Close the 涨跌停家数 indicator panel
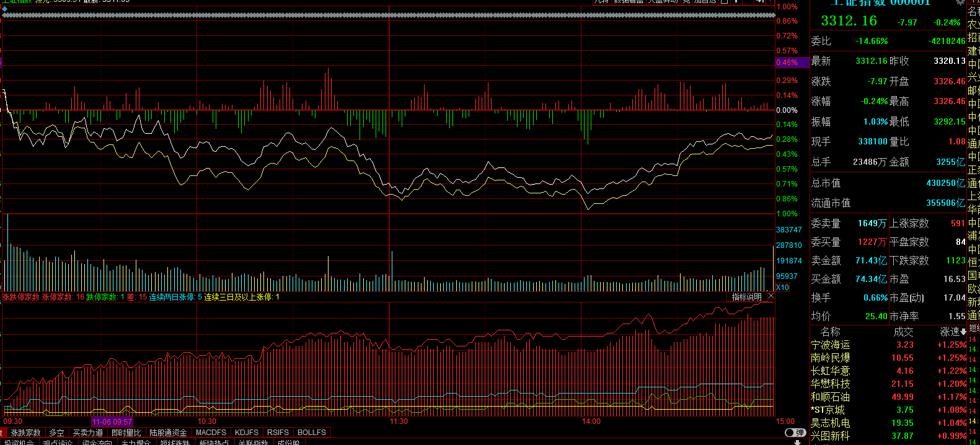The width and height of the screenshot is (980, 445). click(771, 297)
